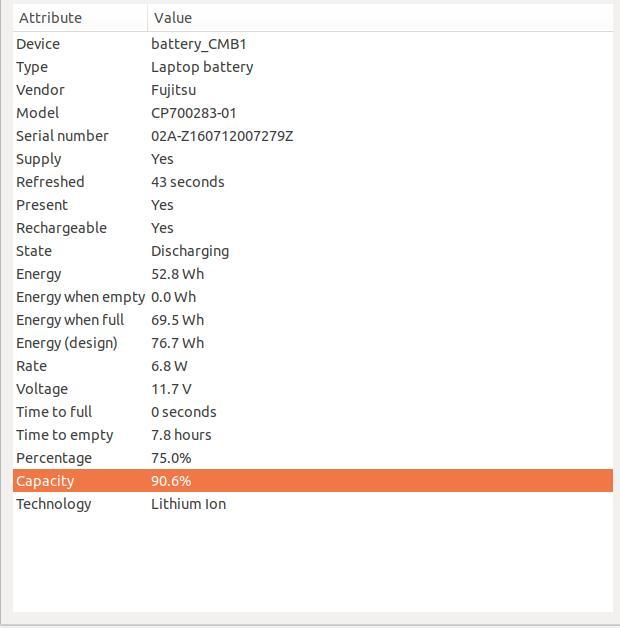Select the Percentage row label
The width and height of the screenshot is (620, 628).
pos(54,459)
